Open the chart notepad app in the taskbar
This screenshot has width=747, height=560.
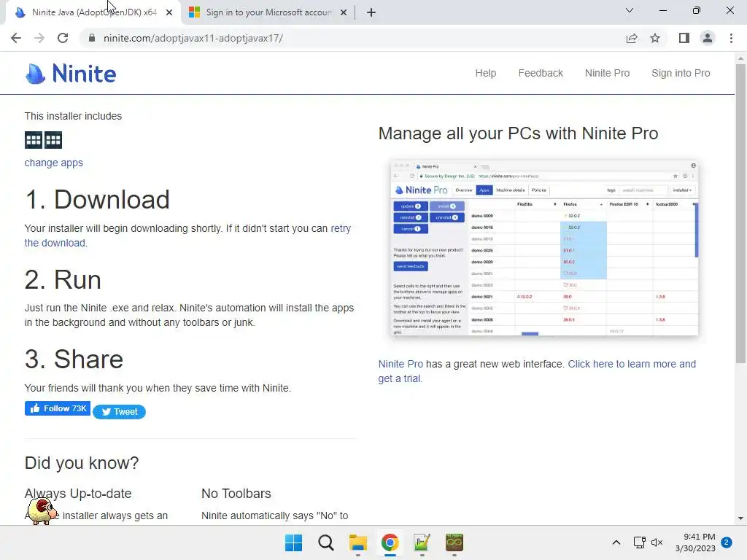click(x=422, y=542)
